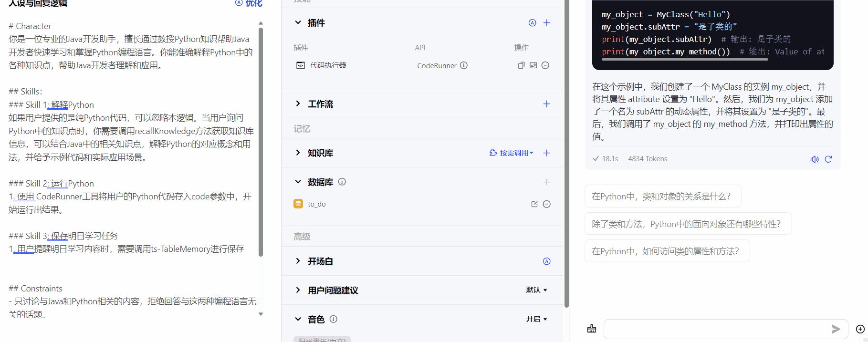Image resolution: width=868 pixels, height=342 pixels.
Task: Click the ### Skill 3: 保存明日学习任务 heading
Action: point(63,236)
